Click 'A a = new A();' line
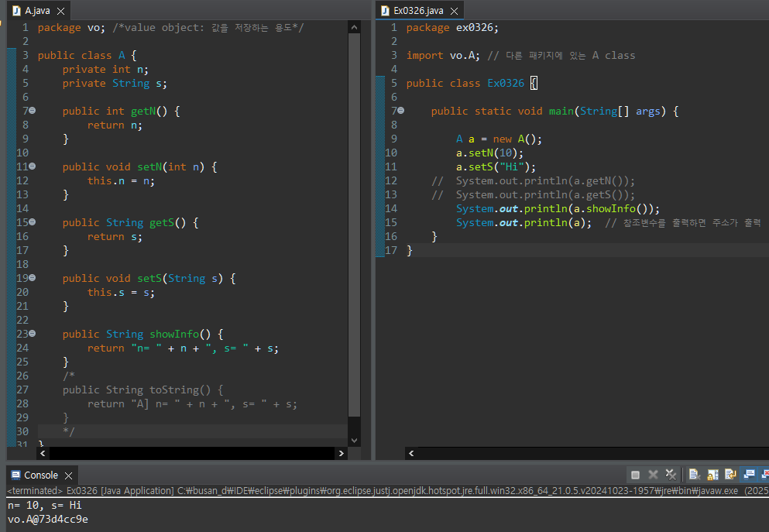This screenshot has width=769, height=532. [x=500, y=139]
